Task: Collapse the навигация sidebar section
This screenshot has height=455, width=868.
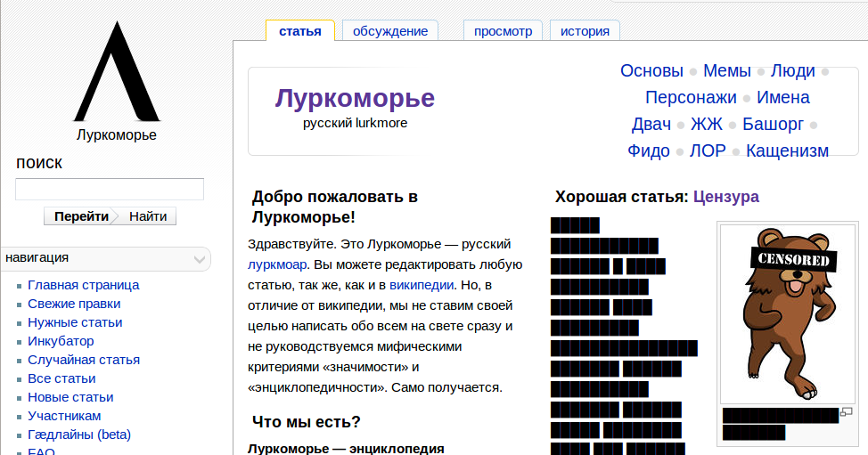Action: tap(200, 259)
